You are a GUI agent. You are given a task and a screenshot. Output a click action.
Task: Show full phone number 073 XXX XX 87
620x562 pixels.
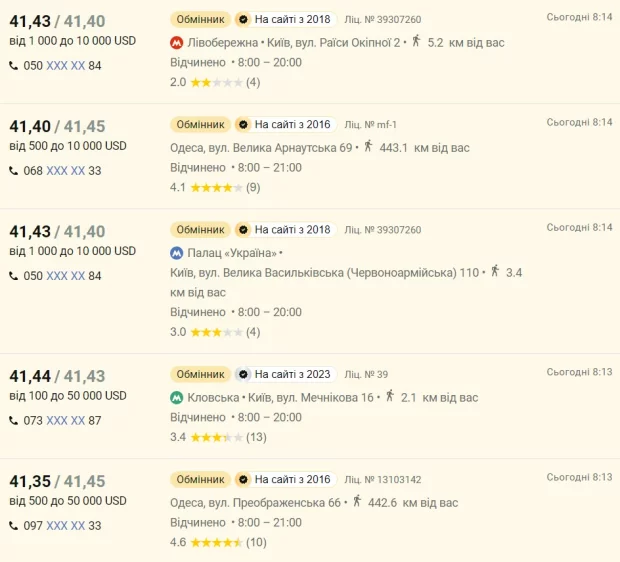coord(65,420)
